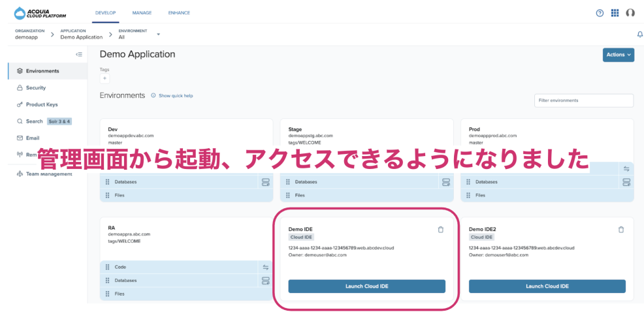Click Demo Application breadcrumb
Screen dimensions: 644x325
(x=82, y=37)
